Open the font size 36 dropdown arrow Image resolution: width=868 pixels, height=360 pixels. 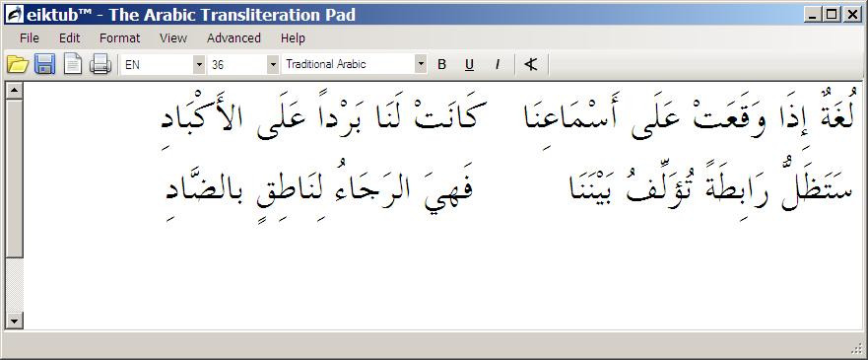(272, 64)
